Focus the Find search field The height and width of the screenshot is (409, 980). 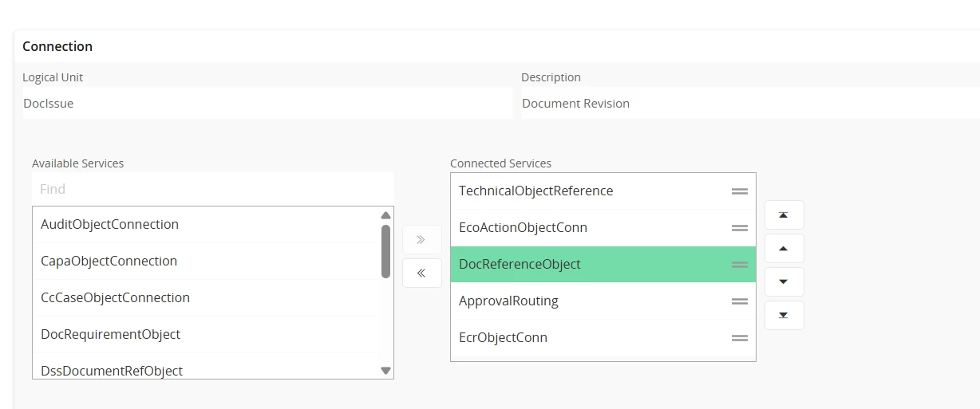(213, 189)
